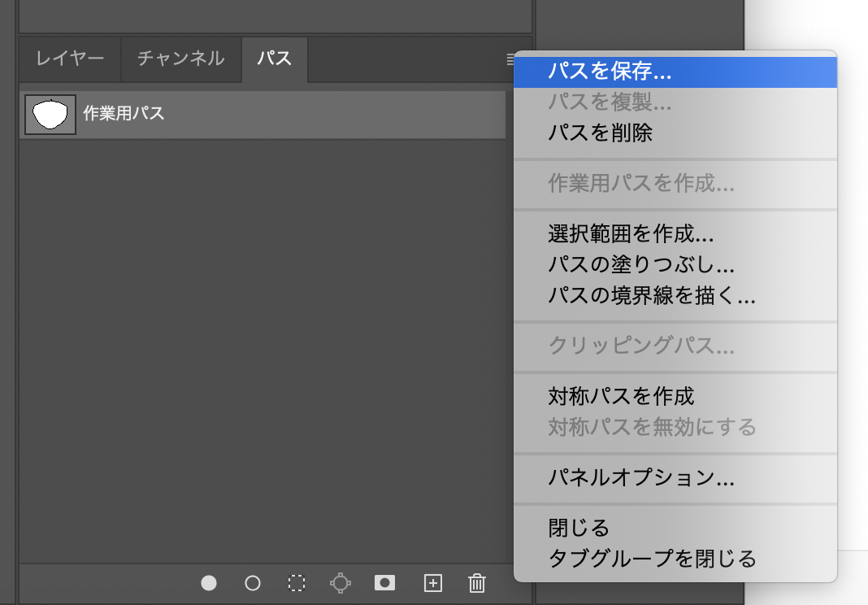
Task: Delete the path using the trash icon
Action: (476, 583)
